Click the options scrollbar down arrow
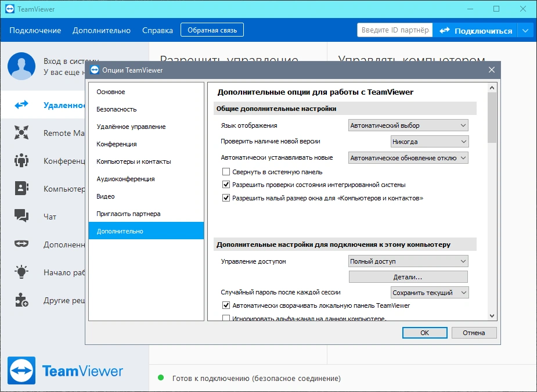The image size is (537, 392). point(492,316)
